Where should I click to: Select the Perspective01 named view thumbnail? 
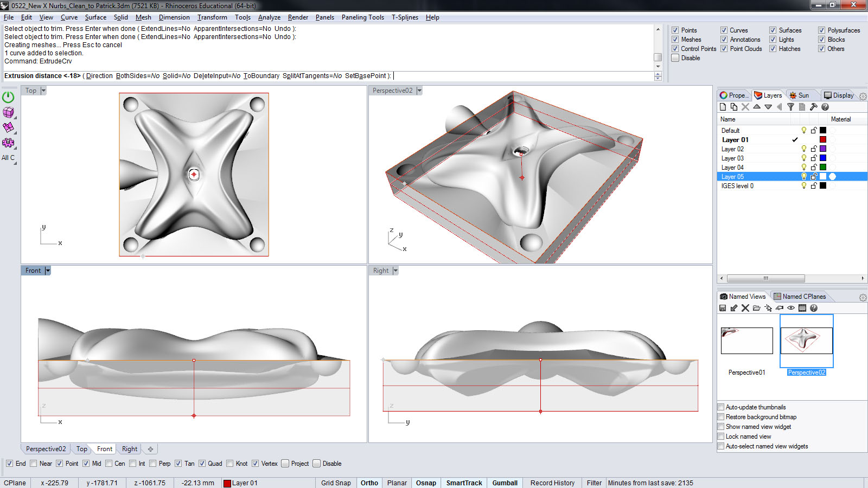(x=746, y=341)
